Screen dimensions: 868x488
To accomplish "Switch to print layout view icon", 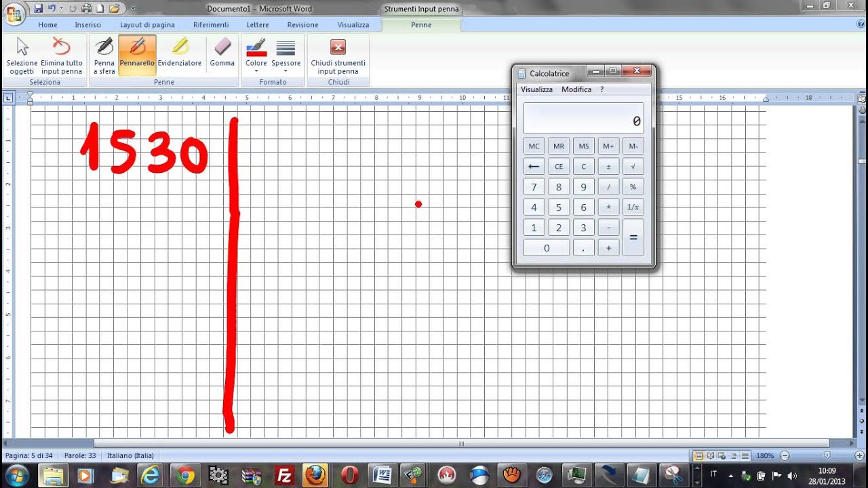I will [699, 455].
